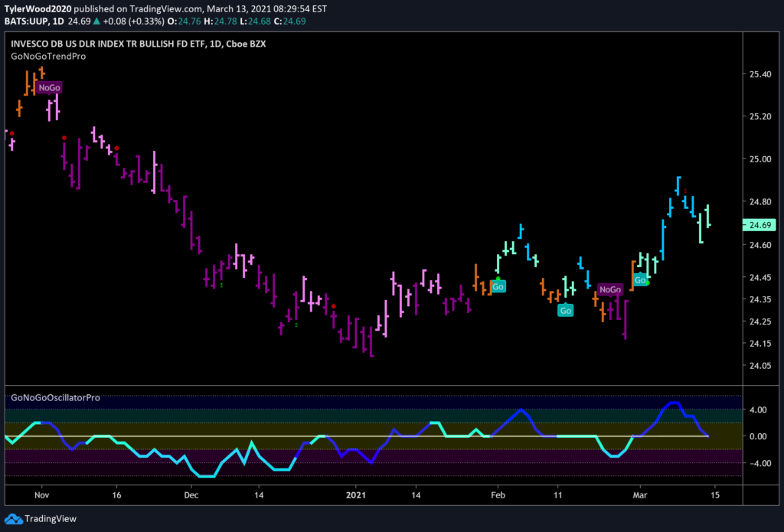Click the 0.00 oscillator axis label
The height and width of the screenshot is (532, 784).
pyautogui.click(x=759, y=436)
